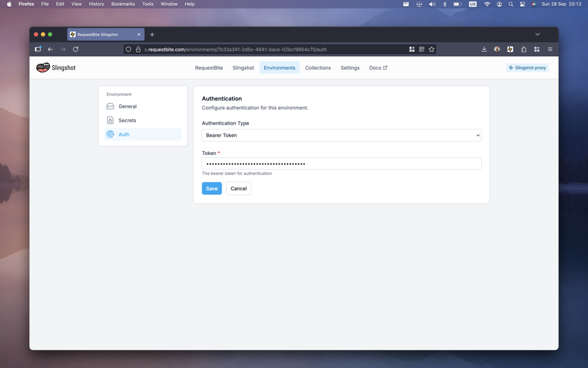Click the RequestBite extension icon in the toolbar
Screen dimensions: 588x368
(x=510, y=49)
